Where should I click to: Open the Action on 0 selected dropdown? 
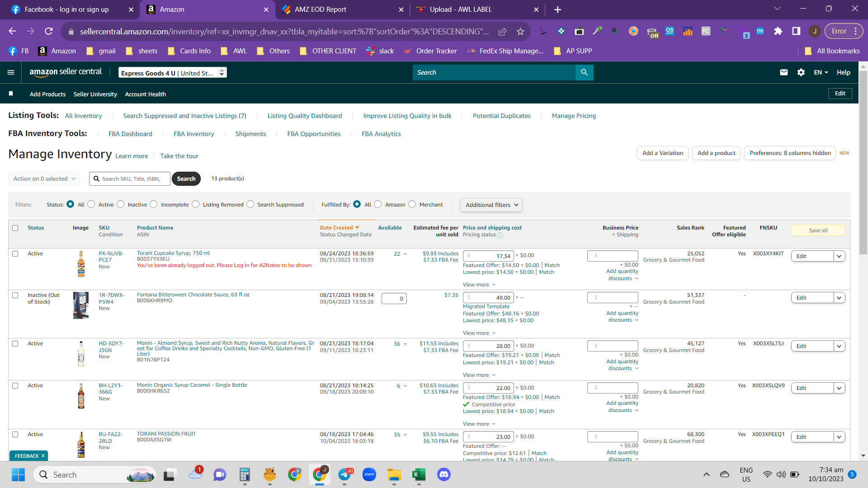point(44,179)
